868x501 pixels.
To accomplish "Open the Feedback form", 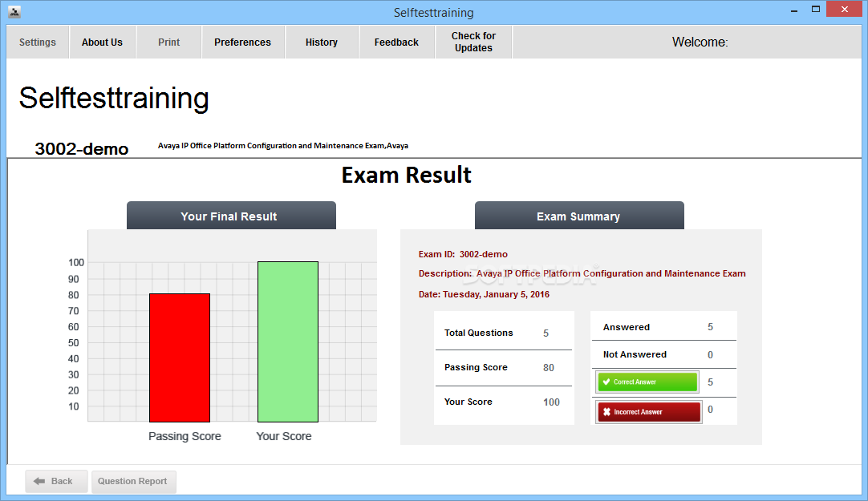I will pos(396,42).
